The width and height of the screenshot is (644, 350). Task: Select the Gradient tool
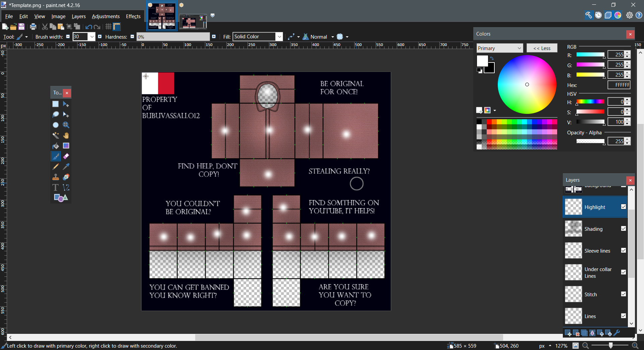pyautogui.click(x=66, y=146)
